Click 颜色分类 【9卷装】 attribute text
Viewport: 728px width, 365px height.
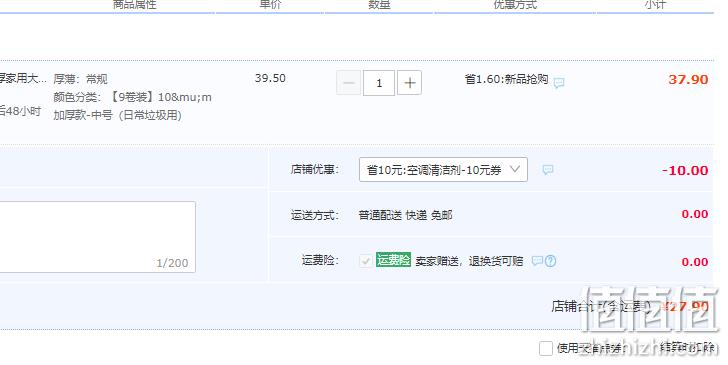132,97
